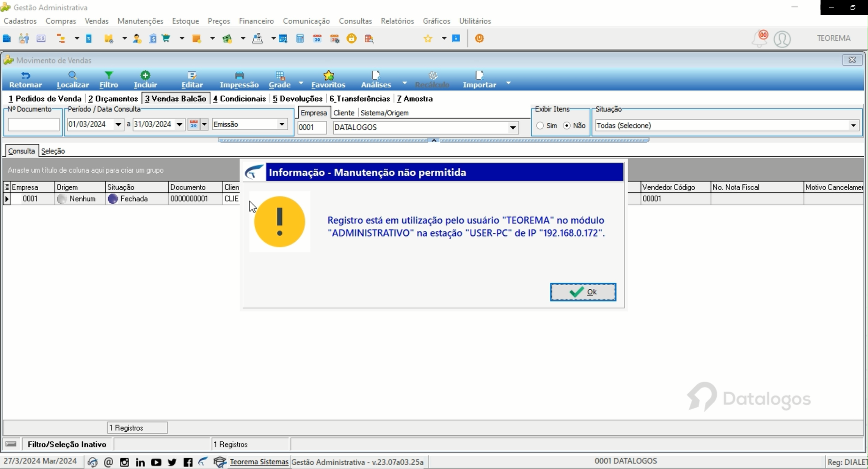Screen dimensions: 868x469
Task: Open the Financeiro menu
Action: (x=256, y=21)
